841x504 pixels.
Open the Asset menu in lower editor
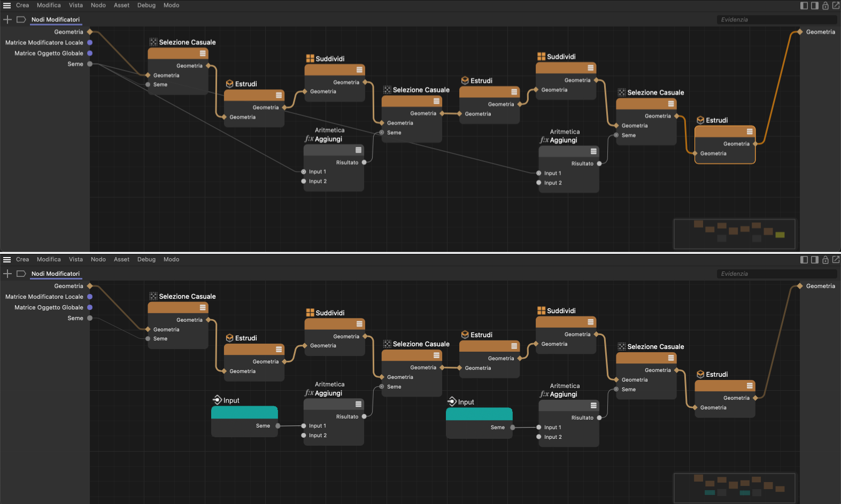[122, 260]
